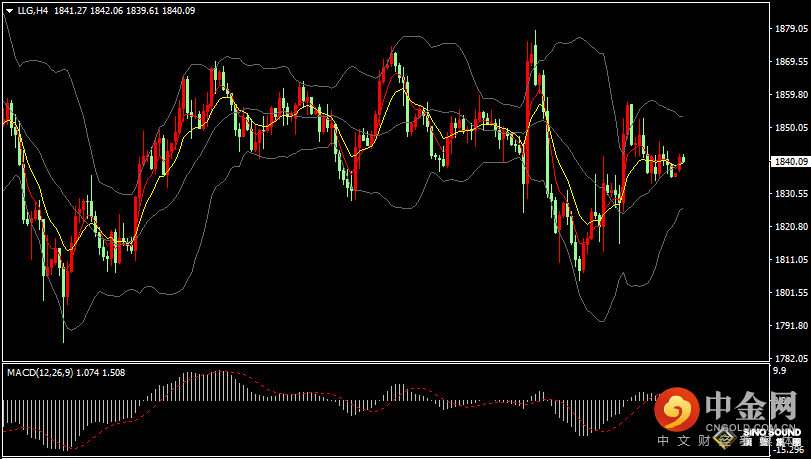Click the 1879.05 price axis label
The height and width of the screenshot is (459, 811).
pyautogui.click(x=791, y=28)
